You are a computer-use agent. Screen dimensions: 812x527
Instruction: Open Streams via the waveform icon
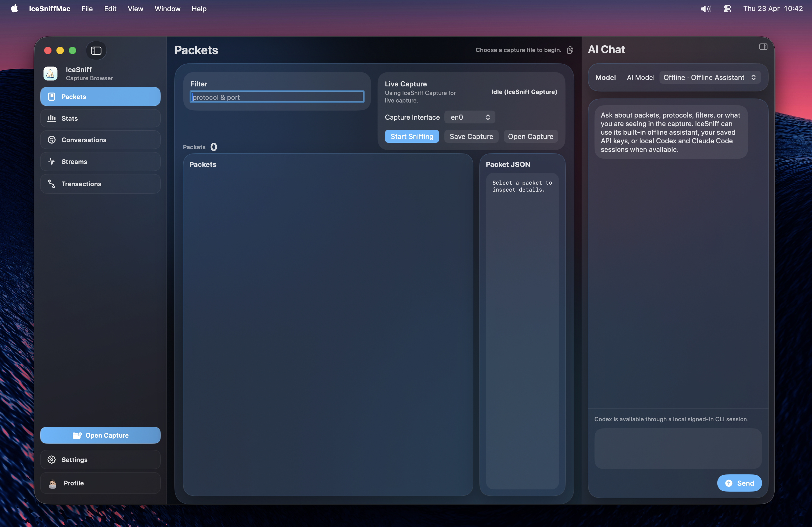(51, 162)
